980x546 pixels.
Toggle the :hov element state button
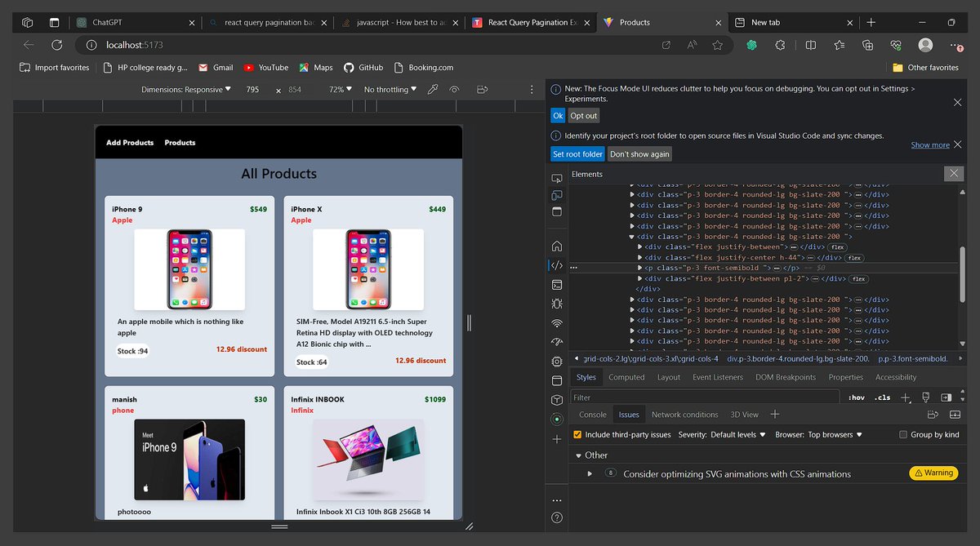coord(857,397)
